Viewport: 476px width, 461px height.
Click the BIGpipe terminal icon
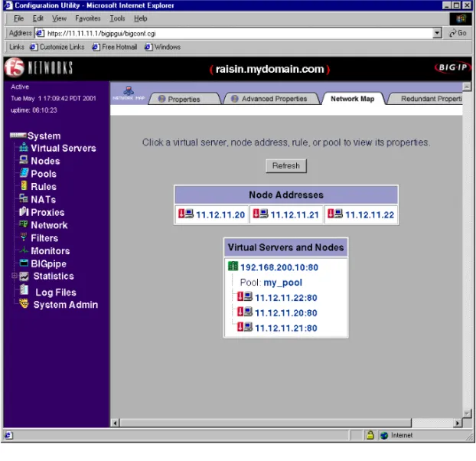[x=24, y=263]
